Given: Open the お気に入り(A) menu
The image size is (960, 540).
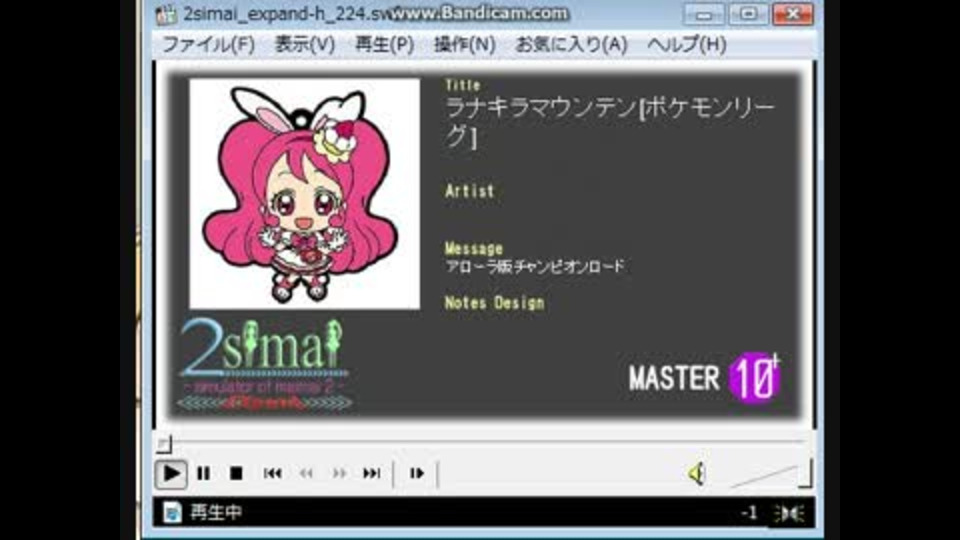Looking at the screenshot, I should [x=571, y=44].
